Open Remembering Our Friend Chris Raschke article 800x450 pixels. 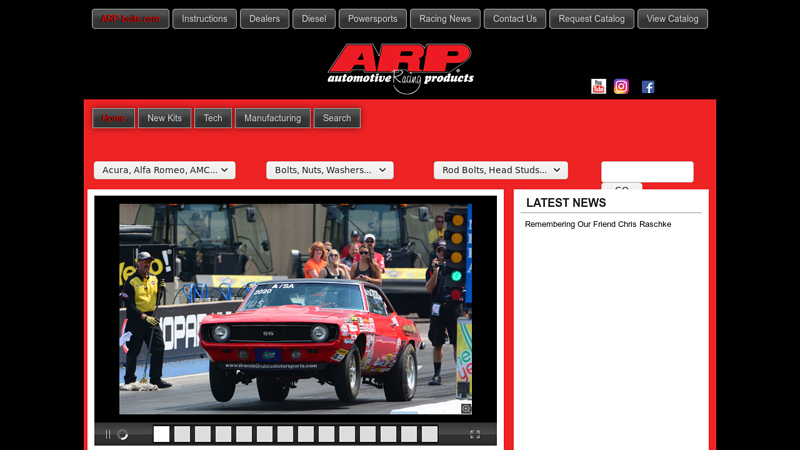(x=597, y=224)
